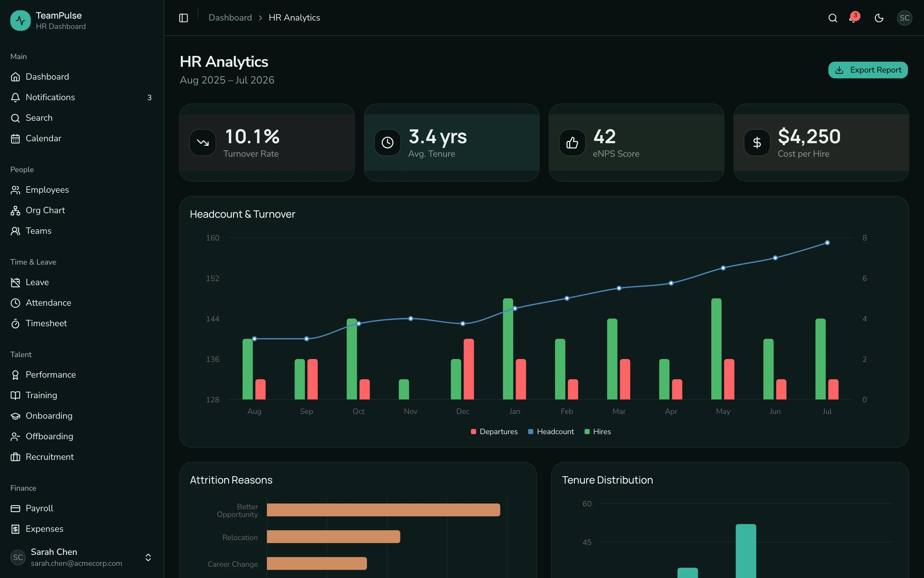The height and width of the screenshot is (578, 924).
Task: Toggle Departures series in chart legend
Action: point(494,432)
